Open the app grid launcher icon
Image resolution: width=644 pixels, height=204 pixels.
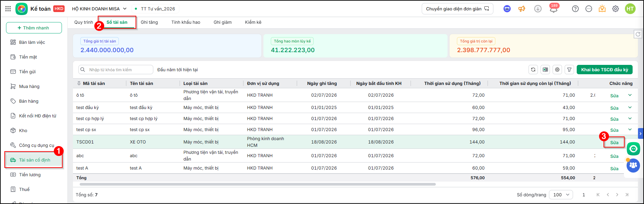pos(8,9)
